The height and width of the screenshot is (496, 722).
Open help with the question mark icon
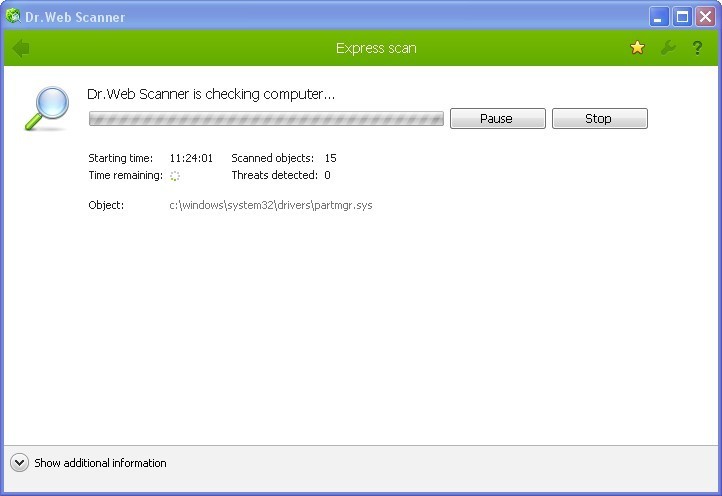click(698, 48)
